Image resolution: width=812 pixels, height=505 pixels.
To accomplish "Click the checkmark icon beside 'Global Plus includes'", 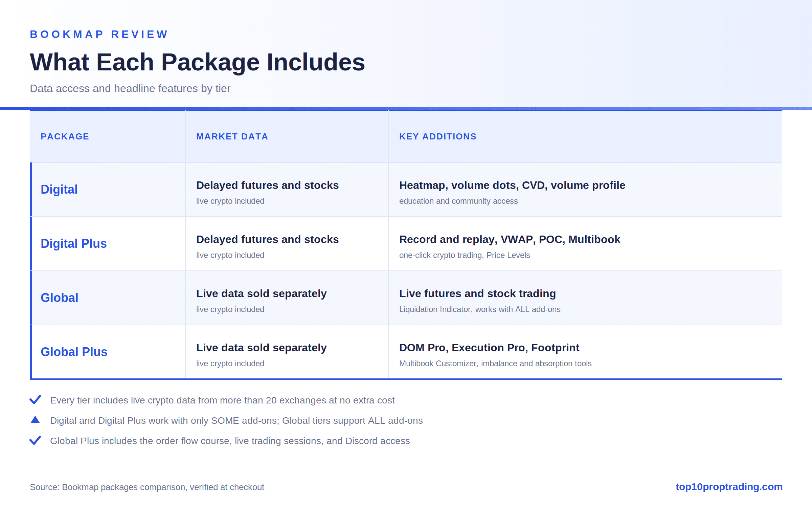I will 35,440.
